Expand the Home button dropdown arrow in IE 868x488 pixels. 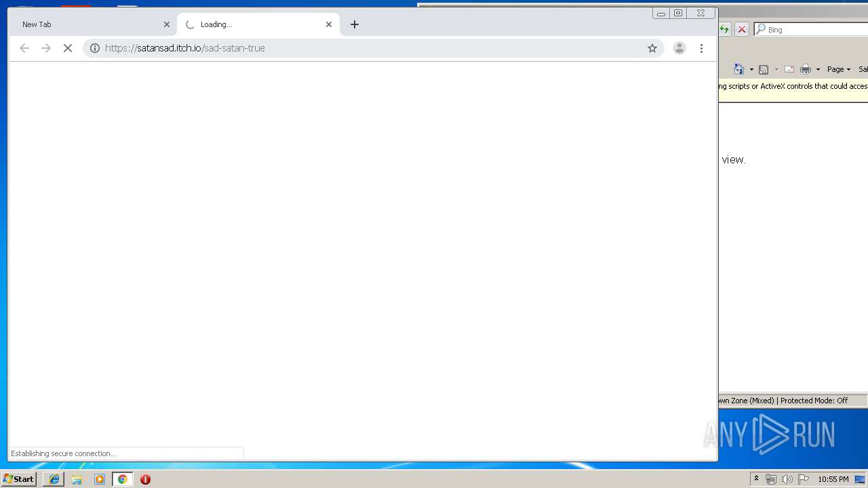pyautogui.click(x=751, y=69)
